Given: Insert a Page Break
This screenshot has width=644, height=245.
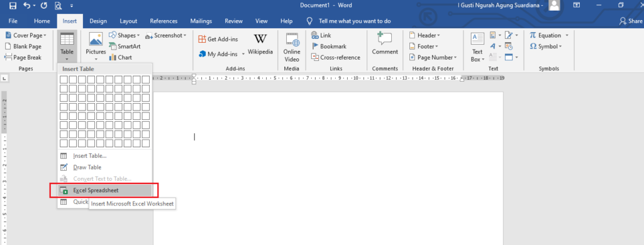Looking at the screenshot, I should click(23, 57).
